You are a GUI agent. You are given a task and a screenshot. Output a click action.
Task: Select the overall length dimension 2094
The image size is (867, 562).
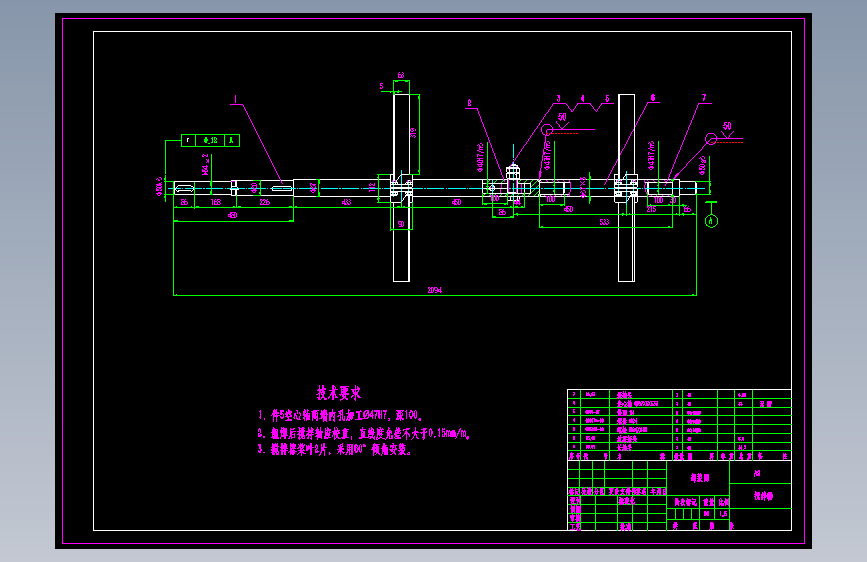pos(435,290)
